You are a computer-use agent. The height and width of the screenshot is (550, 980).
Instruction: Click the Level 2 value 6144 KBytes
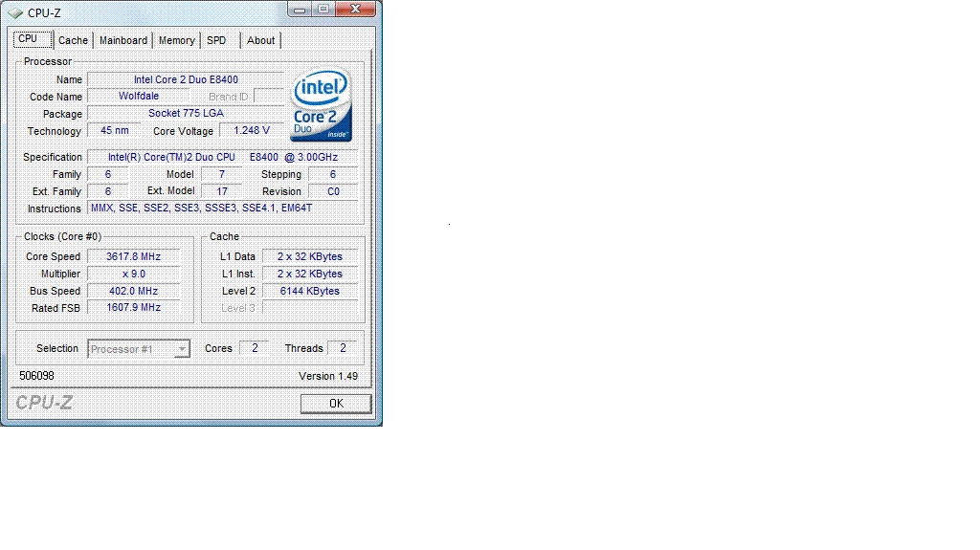[x=310, y=291]
